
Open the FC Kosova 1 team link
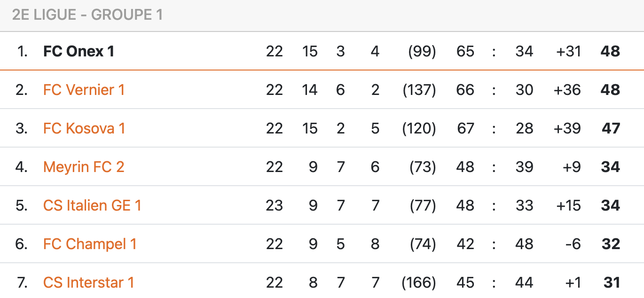[x=84, y=128]
